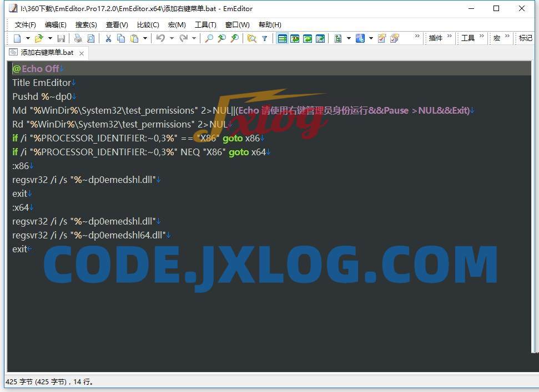Save the batch file with the Save icon
The width and height of the screenshot is (539, 392).
point(61,38)
